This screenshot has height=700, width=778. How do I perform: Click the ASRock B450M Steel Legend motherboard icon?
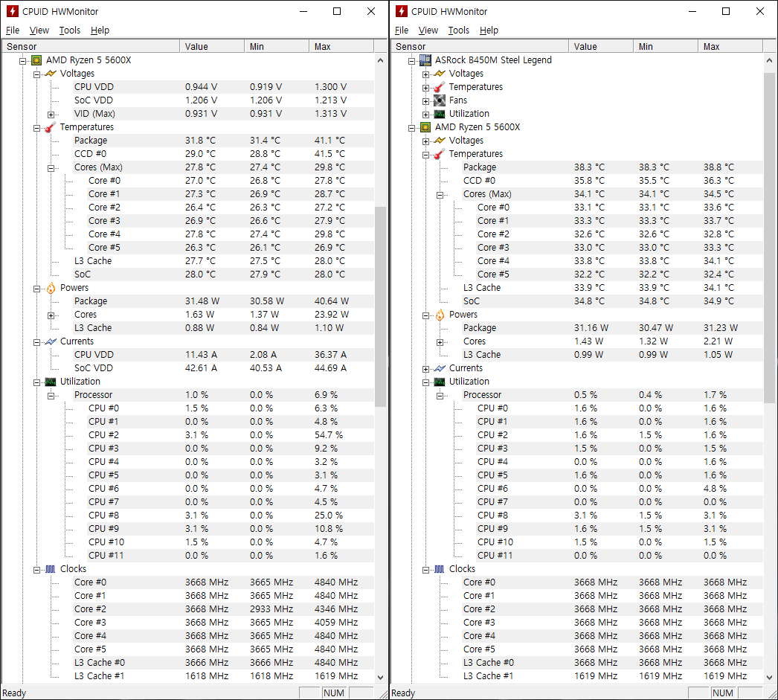[x=425, y=60]
